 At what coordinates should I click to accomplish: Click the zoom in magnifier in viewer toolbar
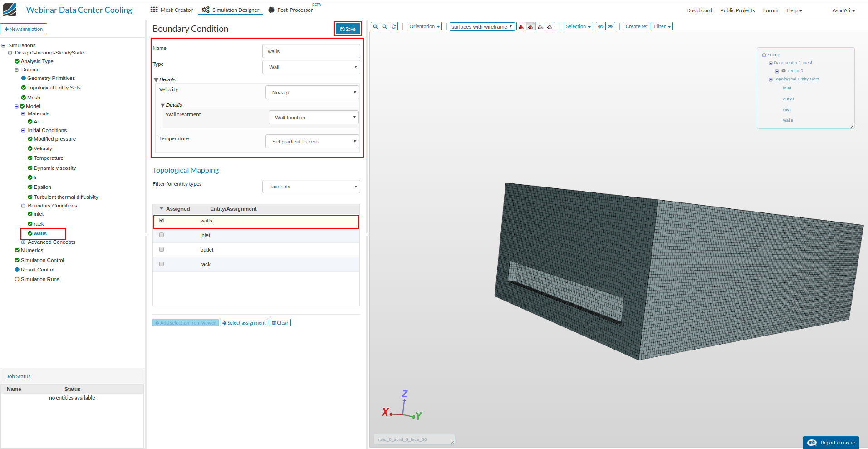click(x=375, y=26)
